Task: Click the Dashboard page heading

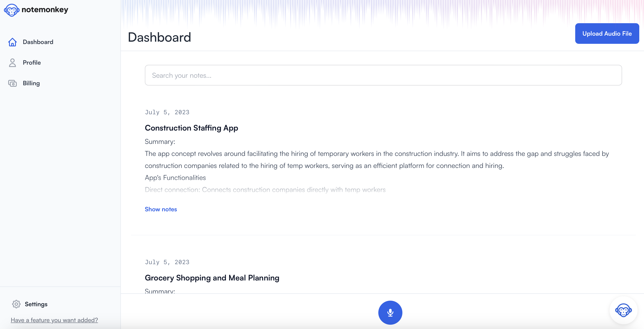Action: pos(159,37)
